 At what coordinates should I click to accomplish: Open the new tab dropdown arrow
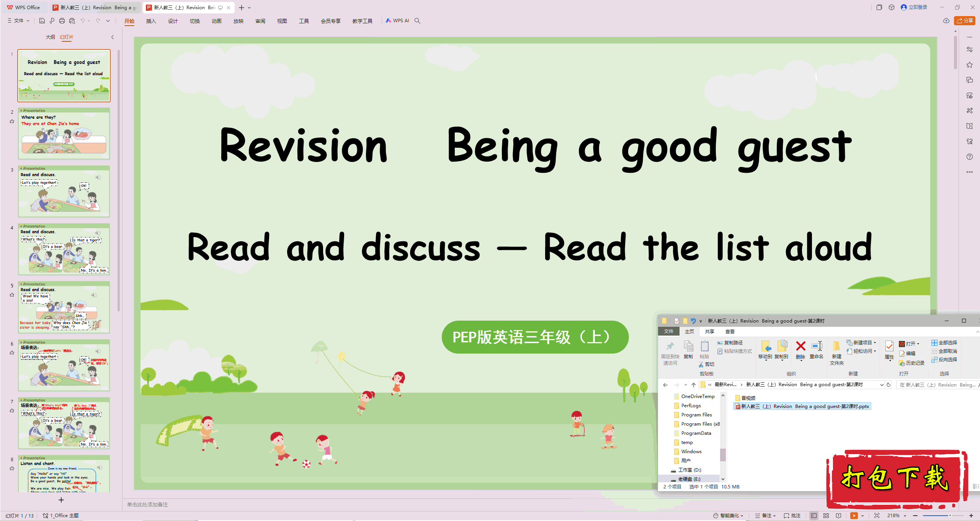point(250,8)
